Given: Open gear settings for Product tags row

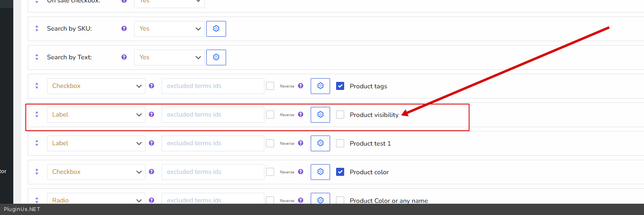Looking at the screenshot, I should pyautogui.click(x=320, y=86).
